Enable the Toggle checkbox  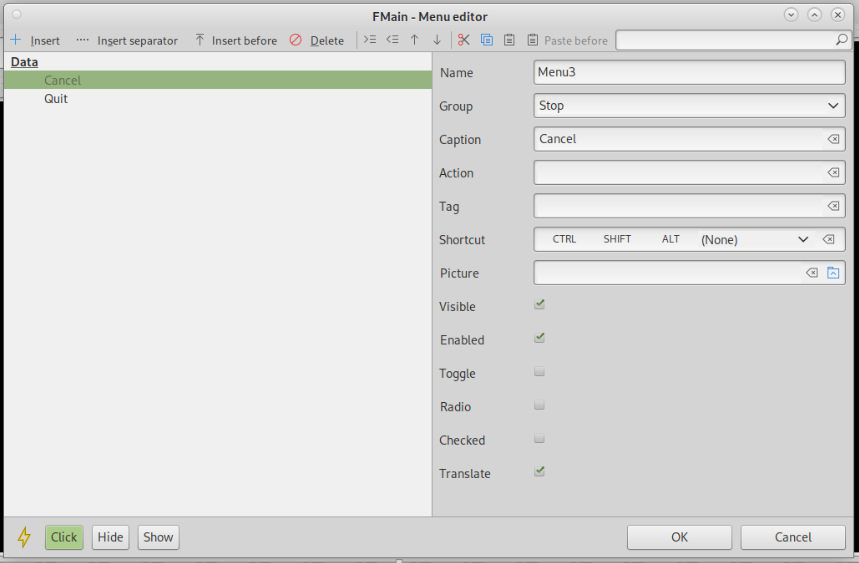point(540,372)
